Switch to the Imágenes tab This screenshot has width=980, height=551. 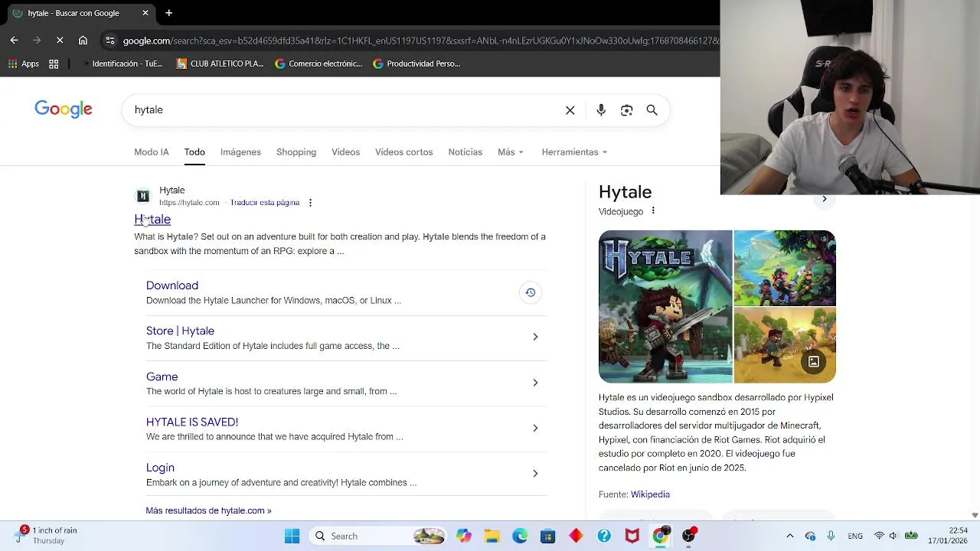tap(240, 152)
